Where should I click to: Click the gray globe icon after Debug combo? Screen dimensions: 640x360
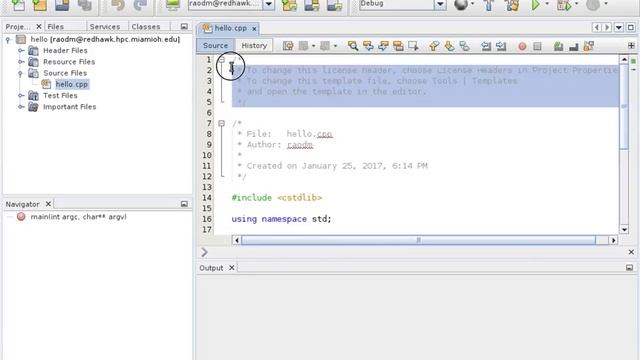coord(461,5)
